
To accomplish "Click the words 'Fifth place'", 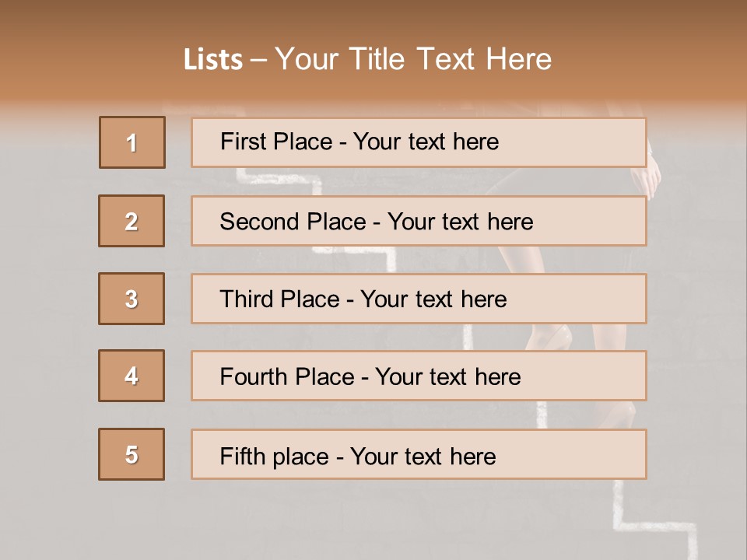I will pyautogui.click(x=275, y=457).
